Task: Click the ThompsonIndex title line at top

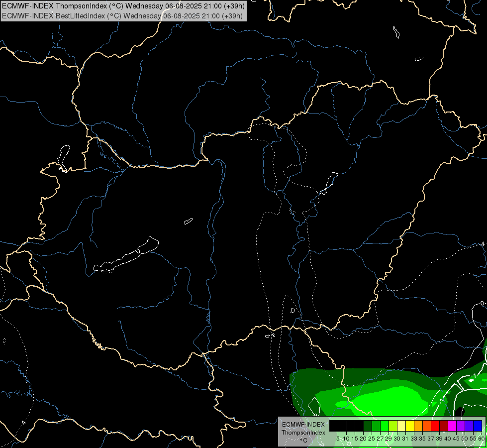Action: coord(123,6)
